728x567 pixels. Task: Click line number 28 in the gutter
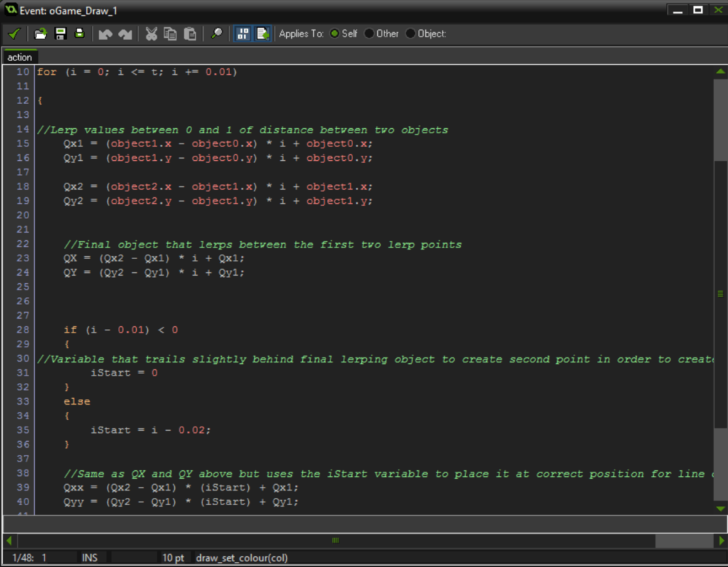[23, 330]
